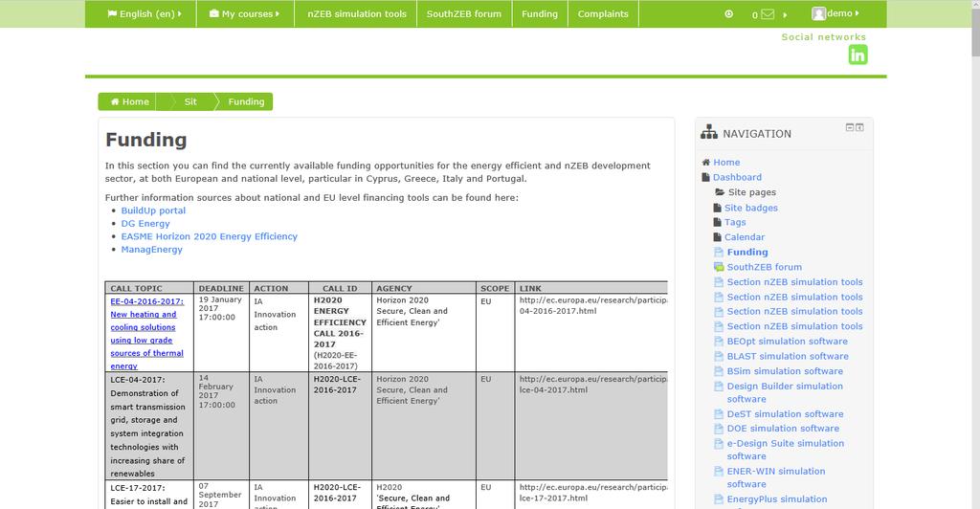
Task: Click the 'Social networks' heading text
Action: (824, 37)
